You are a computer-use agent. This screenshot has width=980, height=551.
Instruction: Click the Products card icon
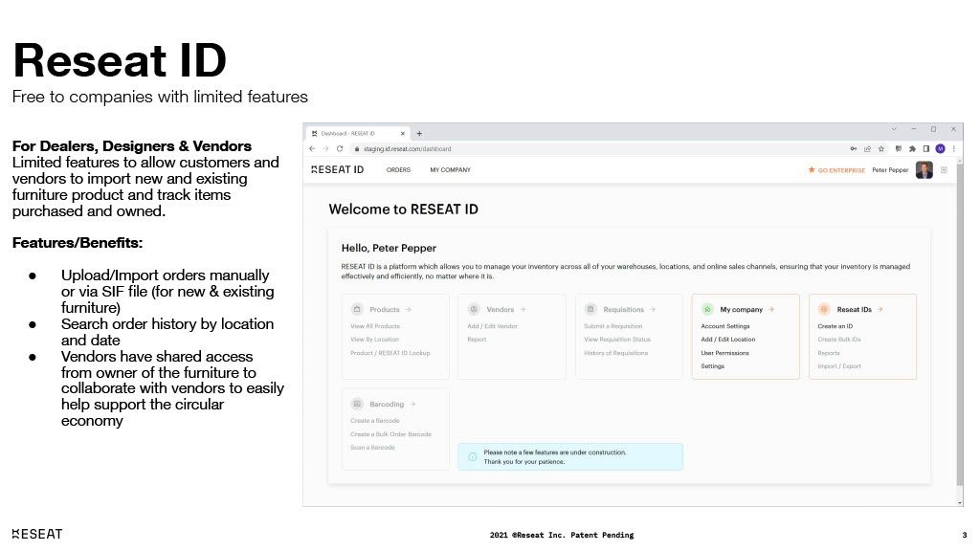(x=357, y=309)
